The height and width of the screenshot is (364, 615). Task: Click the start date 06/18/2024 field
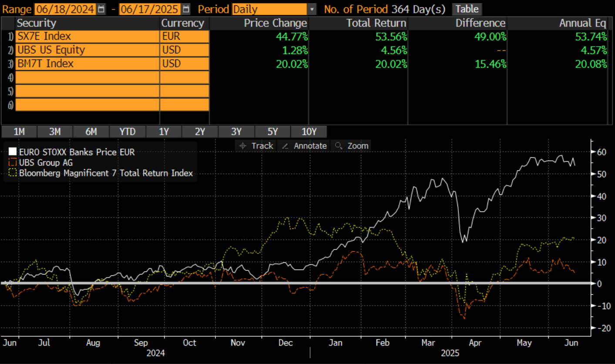coord(65,9)
